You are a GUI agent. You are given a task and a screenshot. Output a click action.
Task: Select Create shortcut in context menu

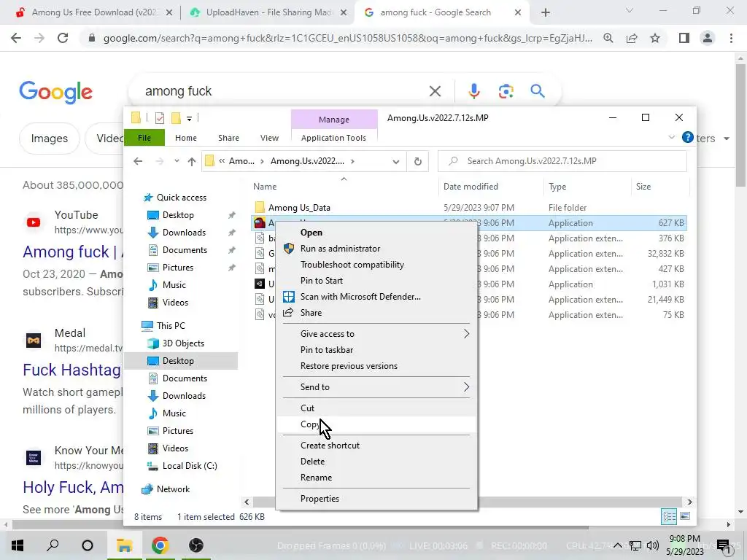click(376, 446)
